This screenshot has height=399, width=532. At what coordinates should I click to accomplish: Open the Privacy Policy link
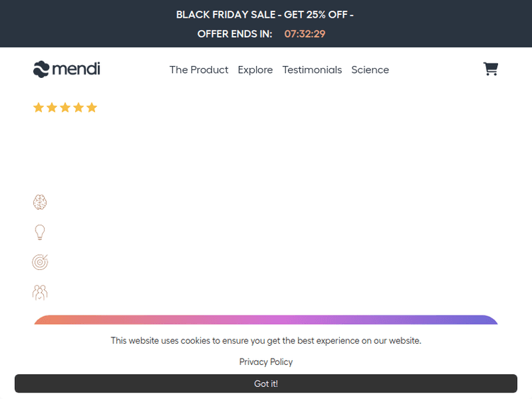(x=266, y=361)
